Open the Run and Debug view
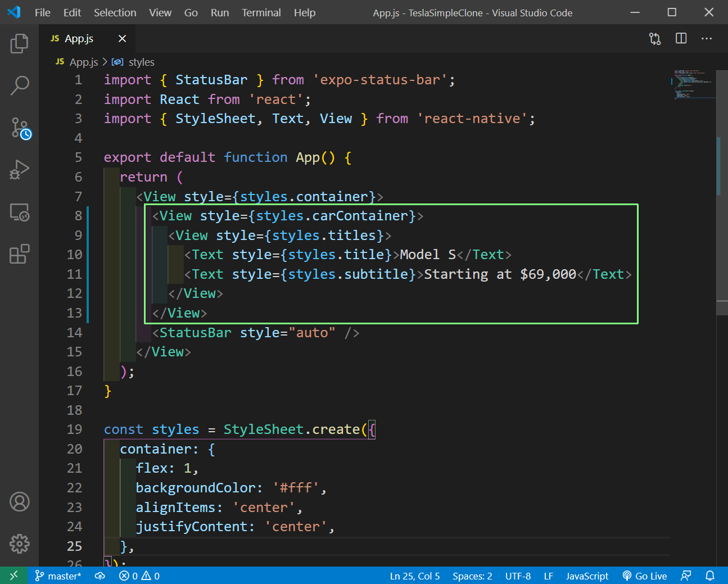This screenshot has height=584, width=728. point(19,170)
